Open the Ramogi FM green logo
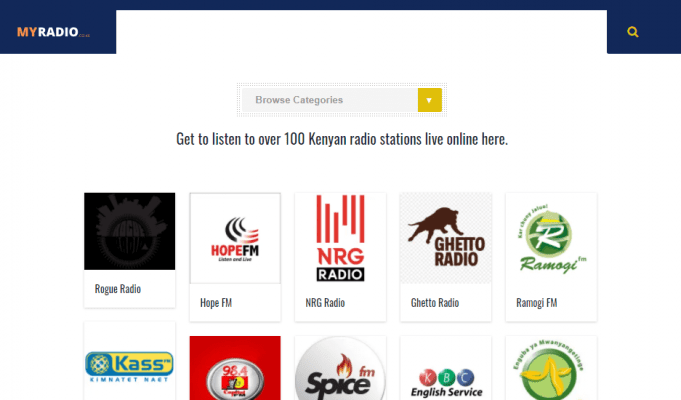This screenshot has height=400, width=681. 551,238
